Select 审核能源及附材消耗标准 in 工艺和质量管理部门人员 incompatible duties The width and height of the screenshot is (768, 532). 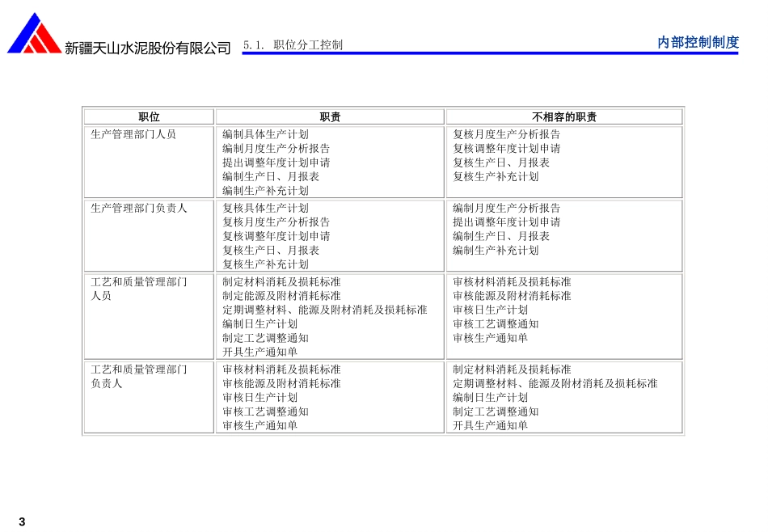(x=512, y=296)
